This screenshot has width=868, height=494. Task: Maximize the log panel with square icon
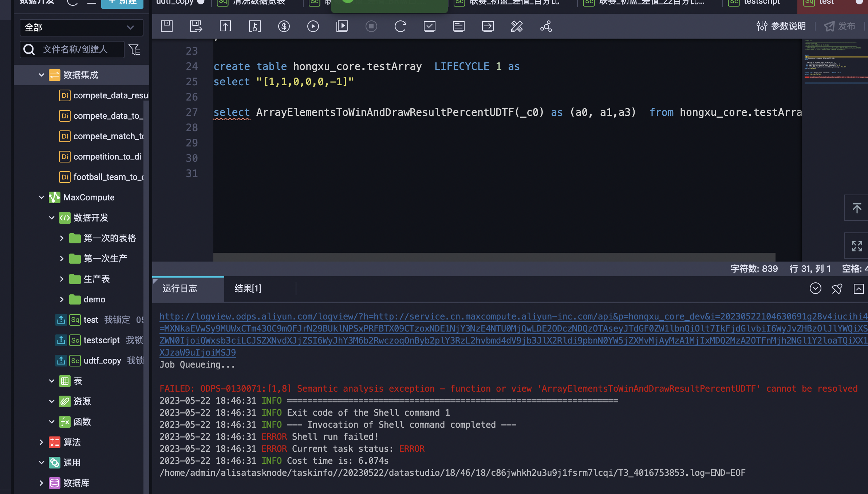(859, 289)
